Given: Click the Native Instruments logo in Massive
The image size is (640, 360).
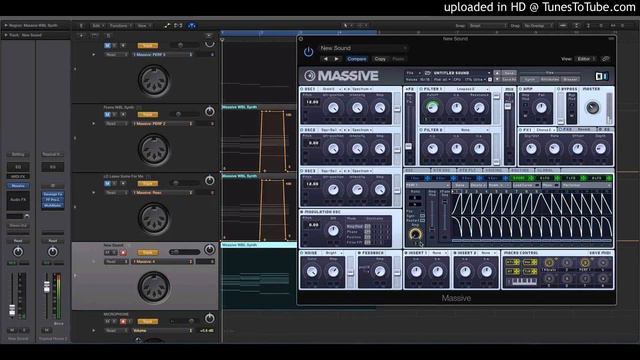Looking at the screenshot, I should (x=602, y=76).
